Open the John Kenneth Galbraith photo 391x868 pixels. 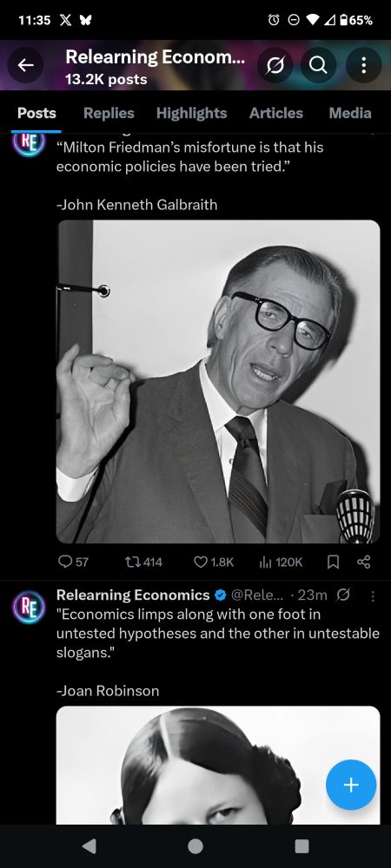218,381
